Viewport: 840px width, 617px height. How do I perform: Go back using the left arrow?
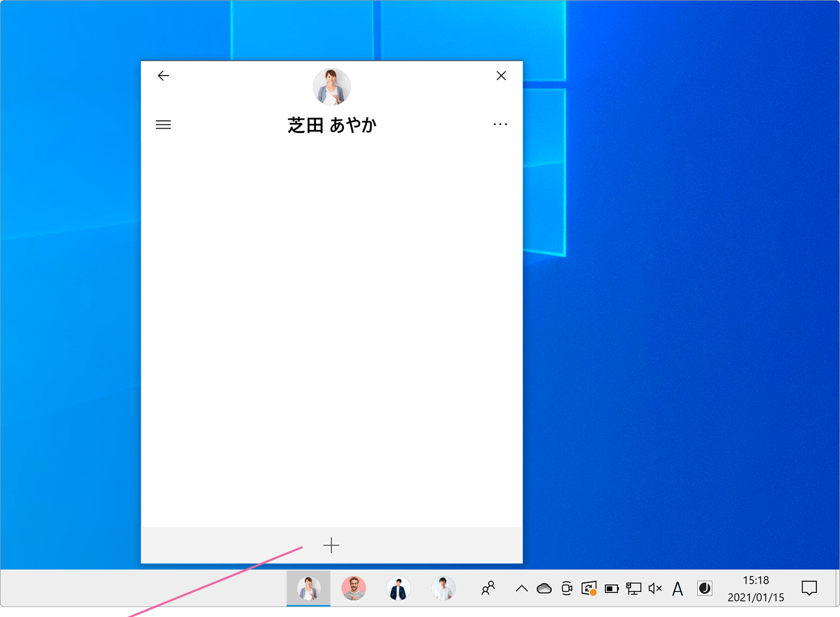pyautogui.click(x=163, y=76)
